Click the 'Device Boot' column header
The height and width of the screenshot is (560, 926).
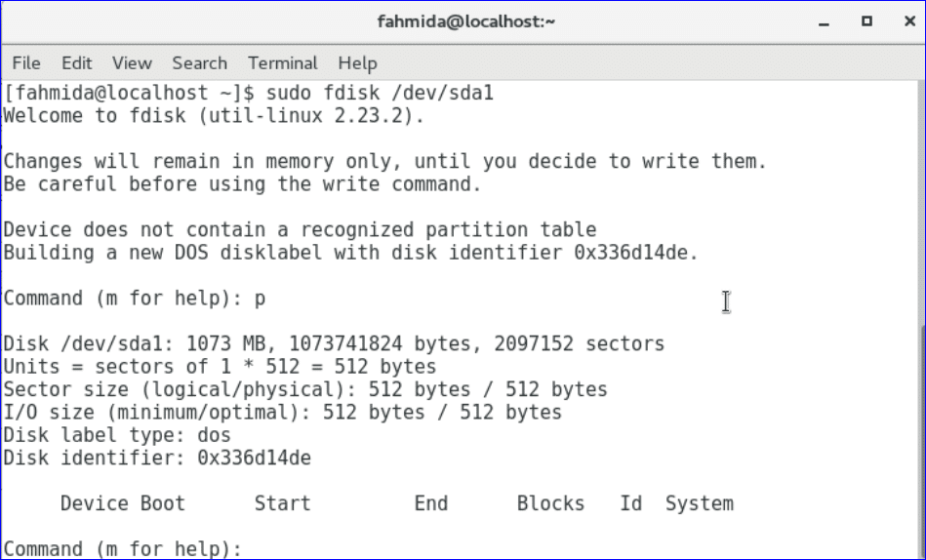pos(122,503)
